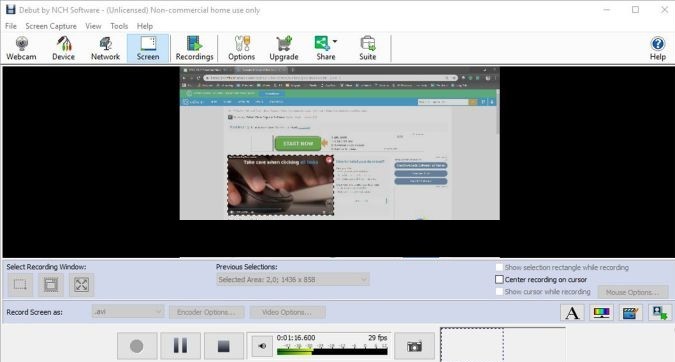Screen dimensions: 675x362
Task: Enable Center recording on cursor
Action: click(499, 279)
